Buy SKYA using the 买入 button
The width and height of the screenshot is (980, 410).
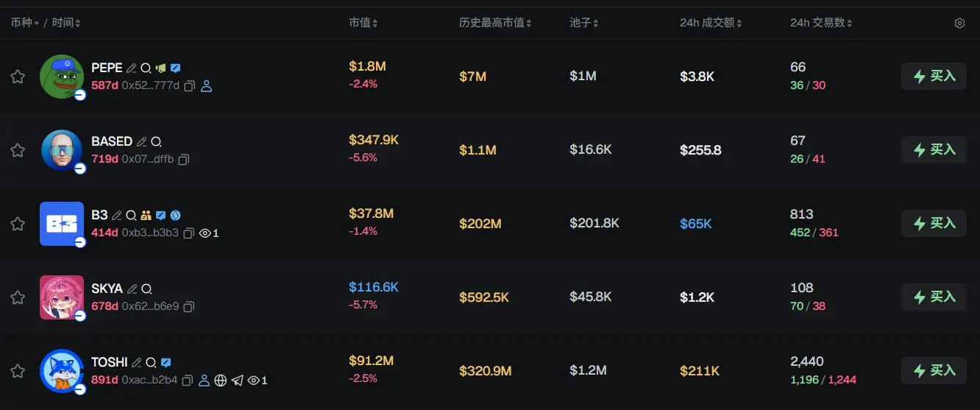pyautogui.click(x=934, y=297)
